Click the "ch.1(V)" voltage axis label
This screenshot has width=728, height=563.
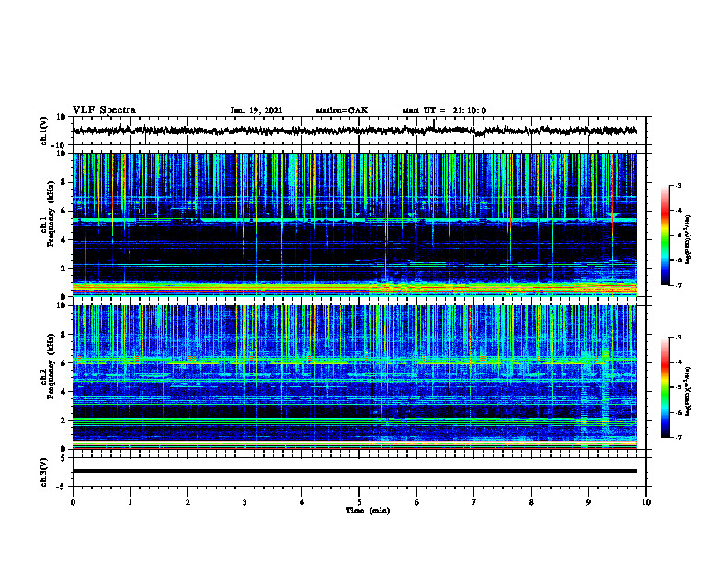tap(44, 131)
